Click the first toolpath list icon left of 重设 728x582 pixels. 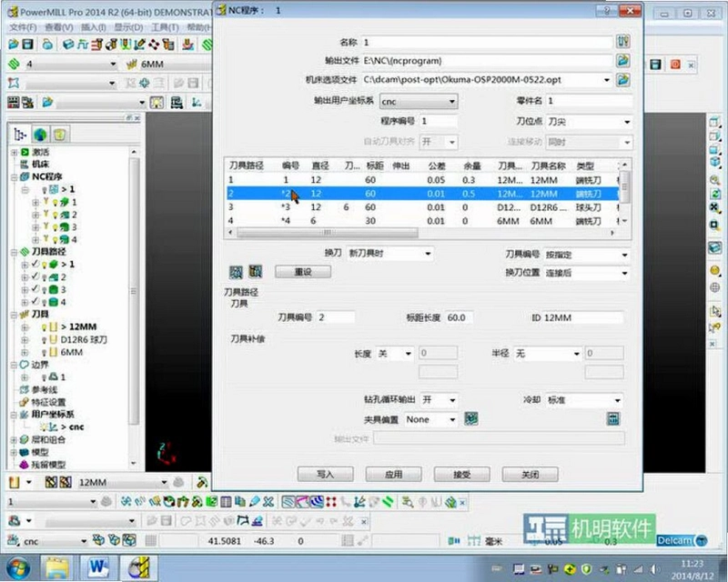[236, 272]
